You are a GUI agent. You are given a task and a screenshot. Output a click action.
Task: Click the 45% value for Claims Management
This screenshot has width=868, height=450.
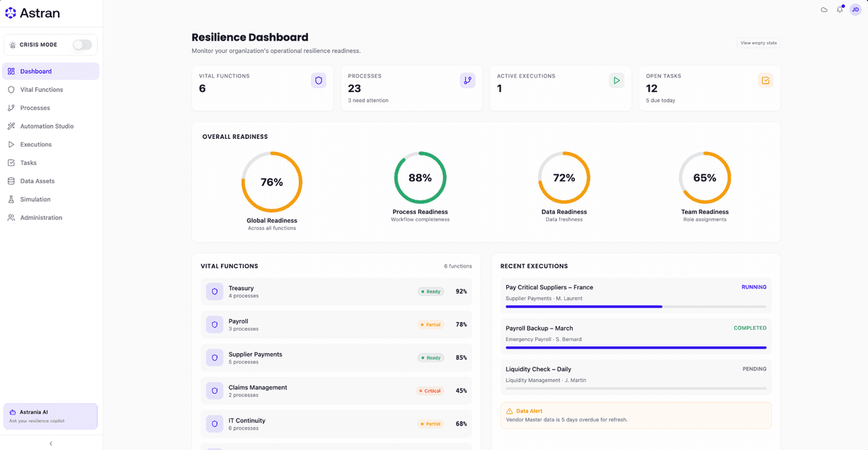pos(461,391)
